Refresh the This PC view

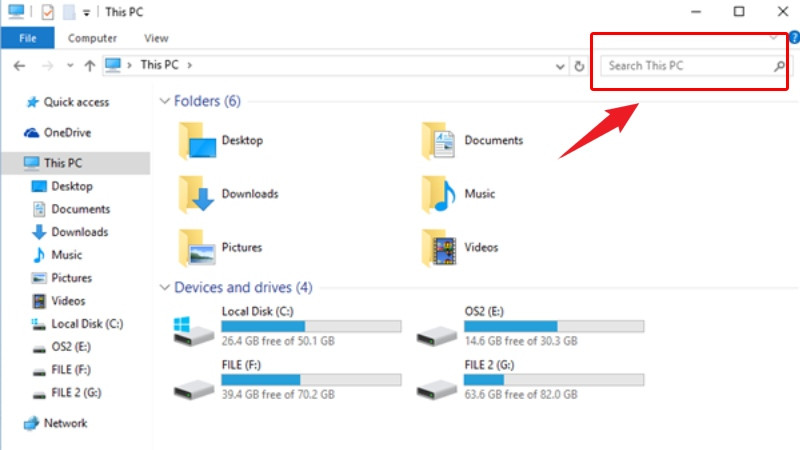click(x=579, y=66)
